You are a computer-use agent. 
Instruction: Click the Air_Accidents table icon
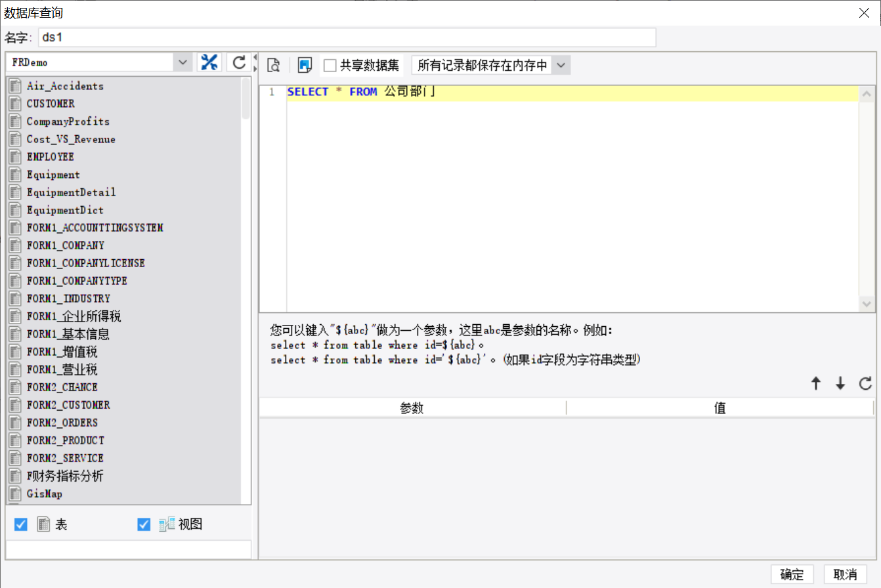[16, 86]
